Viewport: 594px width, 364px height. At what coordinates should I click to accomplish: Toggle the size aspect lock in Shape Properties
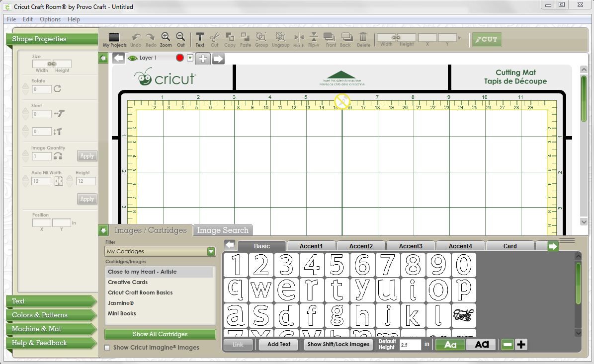[52, 64]
